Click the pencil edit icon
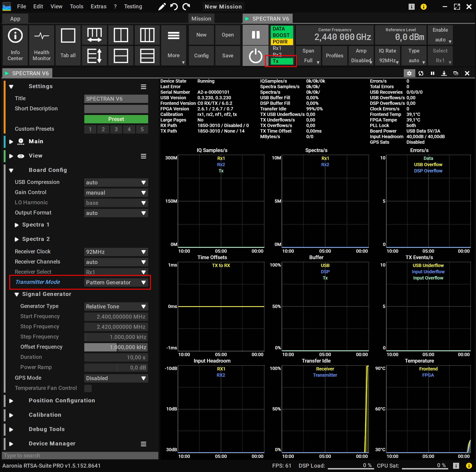 tap(162, 7)
